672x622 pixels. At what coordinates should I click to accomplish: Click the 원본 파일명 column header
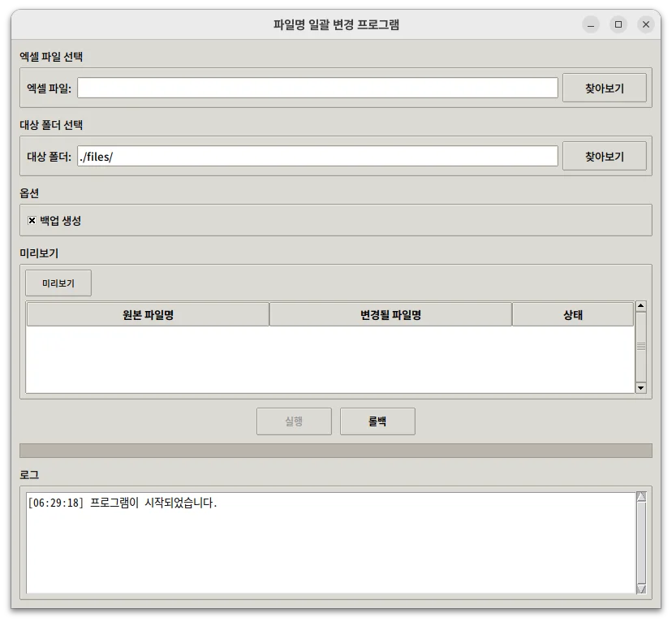(x=148, y=314)
